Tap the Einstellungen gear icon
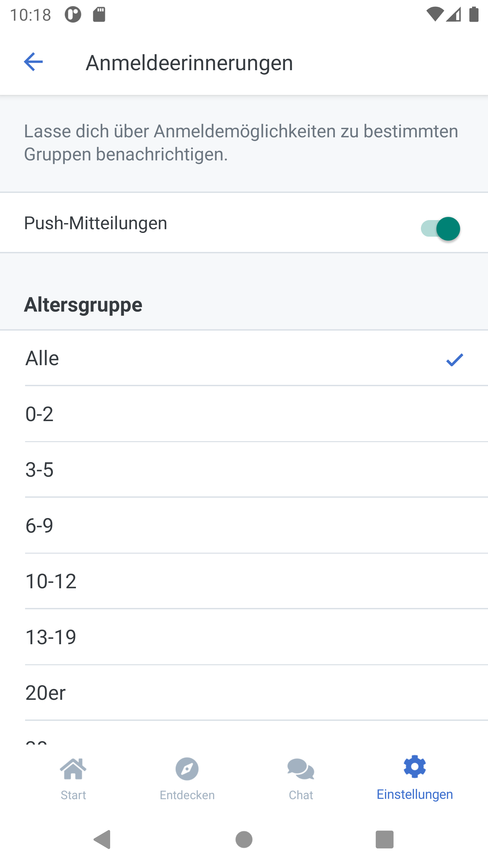 pyautogui.click(x=415, y=767)
